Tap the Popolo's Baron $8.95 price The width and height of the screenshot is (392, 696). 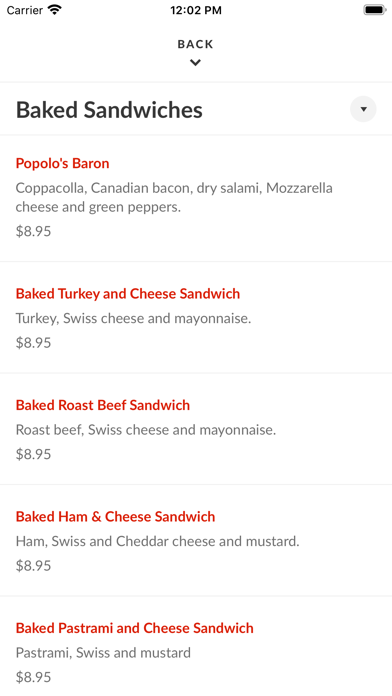pos(33,231)
